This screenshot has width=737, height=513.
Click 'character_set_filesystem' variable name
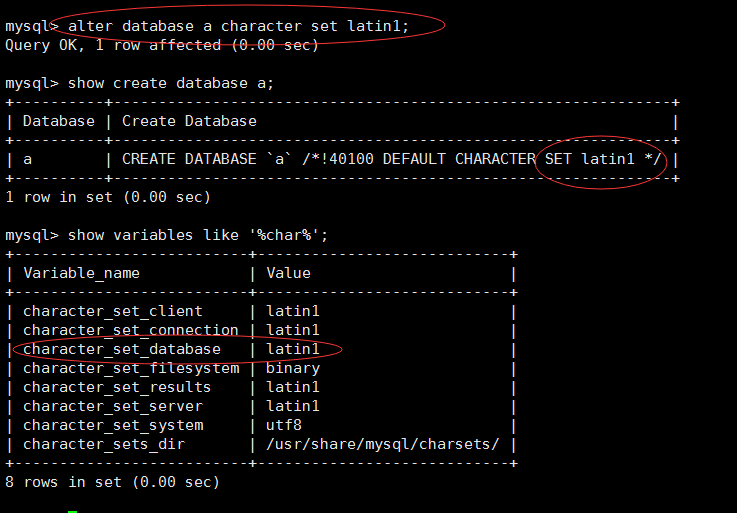click(131, 368)
